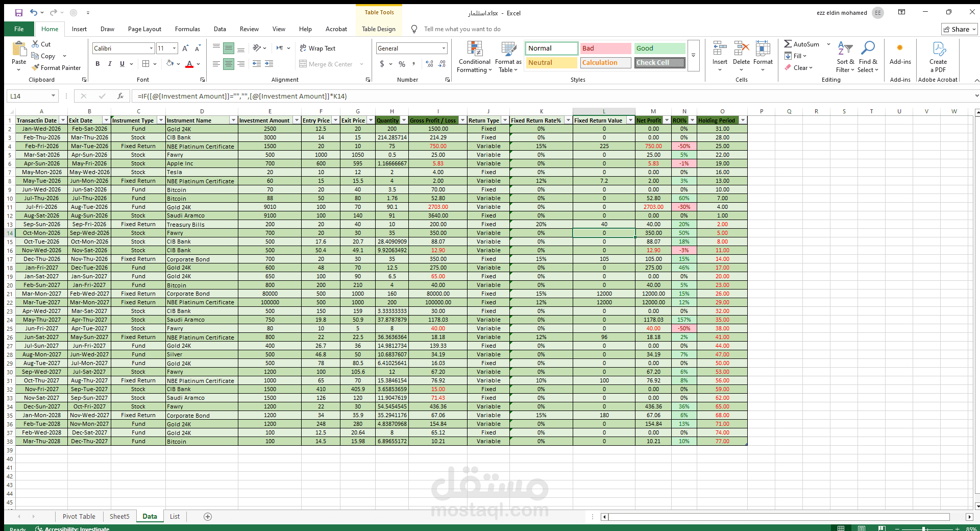Switch to the Formulas ribbon tab
980x531 pixels.
click(x=187, y=29)
